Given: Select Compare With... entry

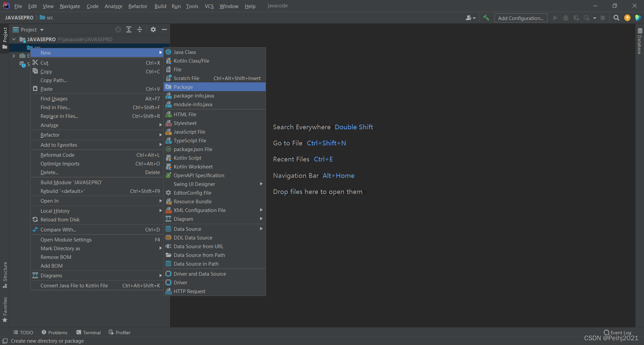Looking at the screenshot, I should coord(97,230).
